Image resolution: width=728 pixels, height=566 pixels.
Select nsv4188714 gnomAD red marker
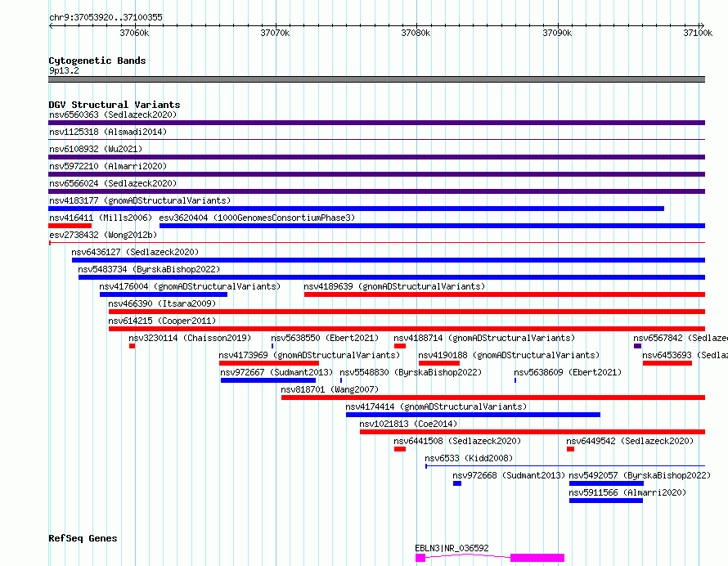pyautogui.click(x=400, y=346)
